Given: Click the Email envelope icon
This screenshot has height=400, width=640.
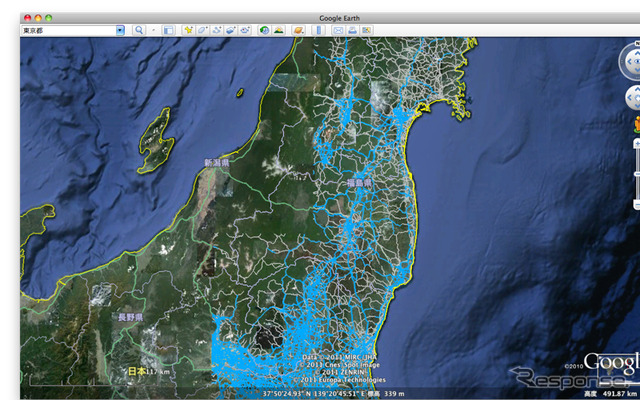Looking at the screenshot, I should pyautogui.click(x=338, y=30).
